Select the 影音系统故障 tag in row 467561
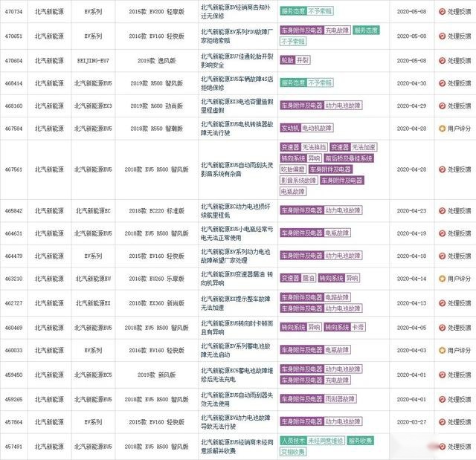Screen dimensions: 476x460 pyautogui.click(x=299, y=181)
